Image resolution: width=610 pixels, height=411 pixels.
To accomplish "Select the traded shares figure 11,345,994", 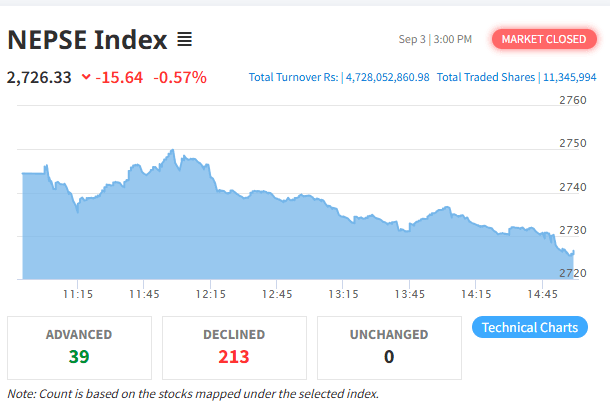I will [568, 77].
